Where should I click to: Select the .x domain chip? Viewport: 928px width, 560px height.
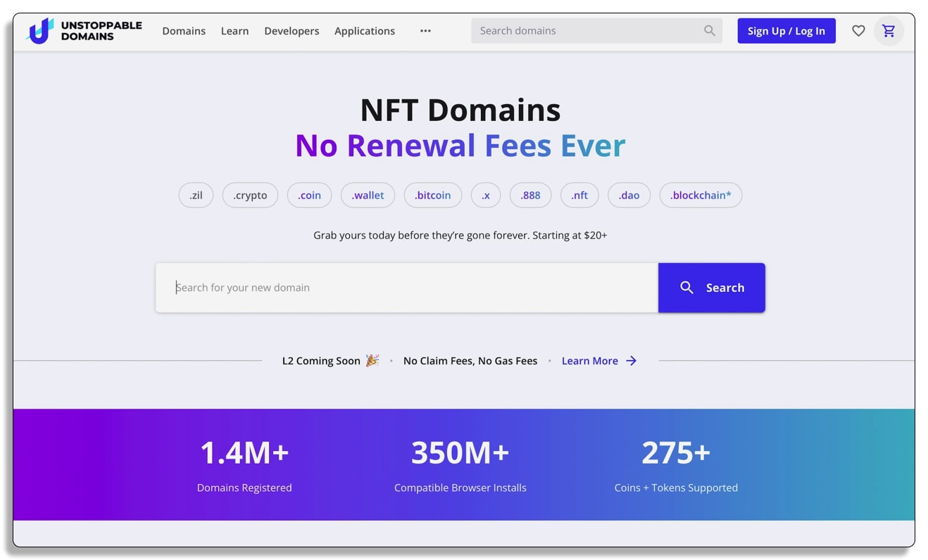[x=486, y=196]
